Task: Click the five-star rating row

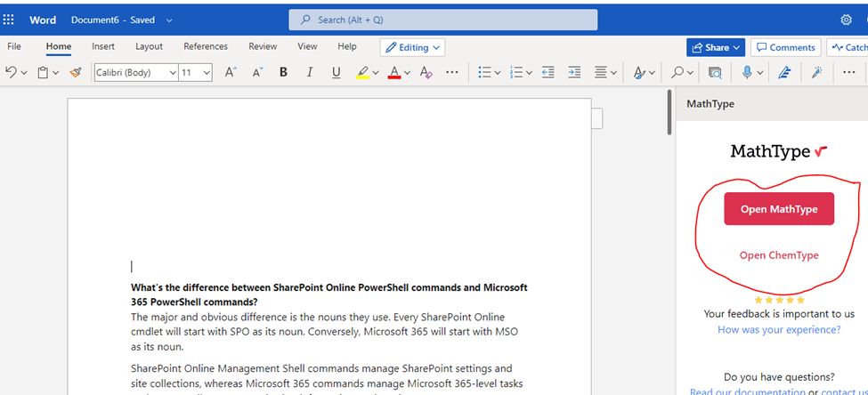Action: pos(779,300)
